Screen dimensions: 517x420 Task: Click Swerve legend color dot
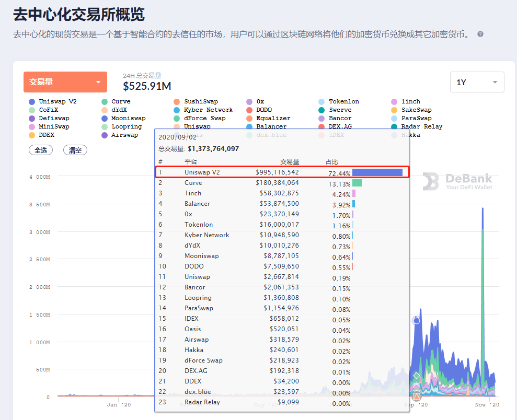321,110
